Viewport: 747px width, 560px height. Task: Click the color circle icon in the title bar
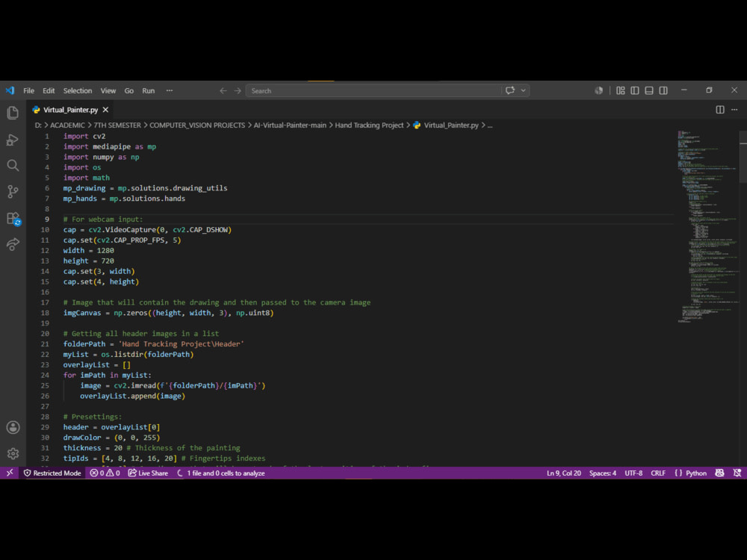click(x=599, y=90)
